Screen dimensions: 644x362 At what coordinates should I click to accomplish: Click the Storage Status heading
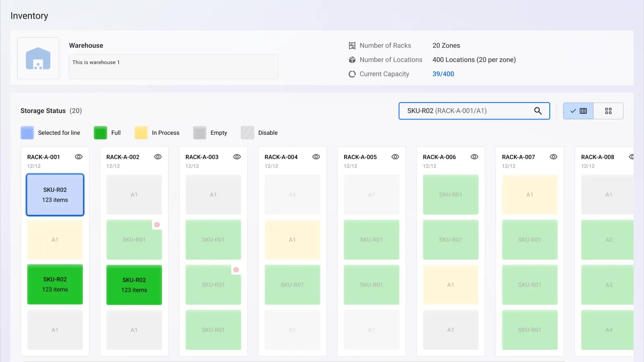[43, 111]
